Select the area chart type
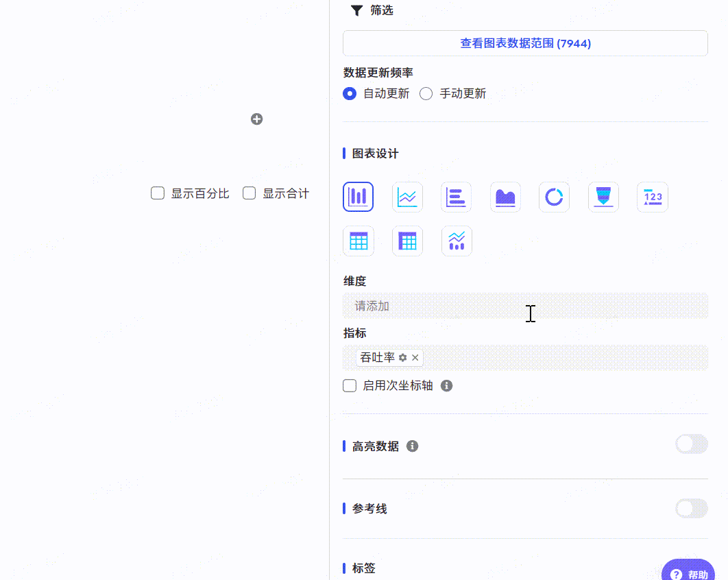This screenshot has width=728, height=580. (505, 197)
